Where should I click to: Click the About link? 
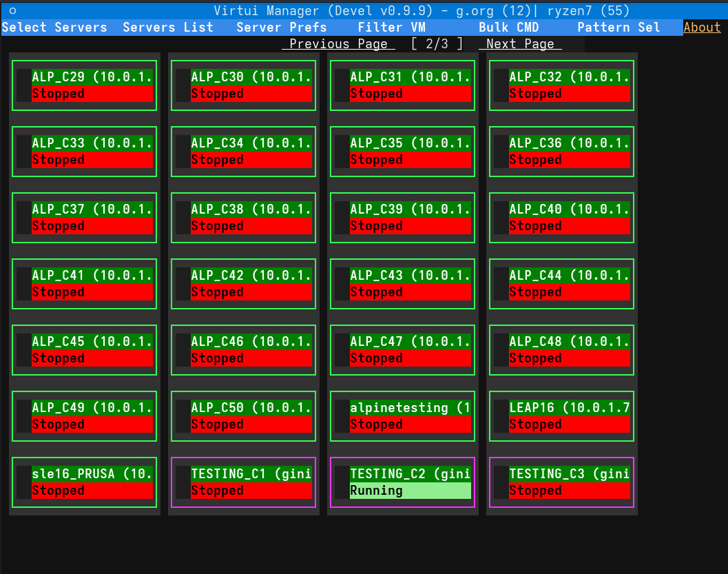(702, 28)
